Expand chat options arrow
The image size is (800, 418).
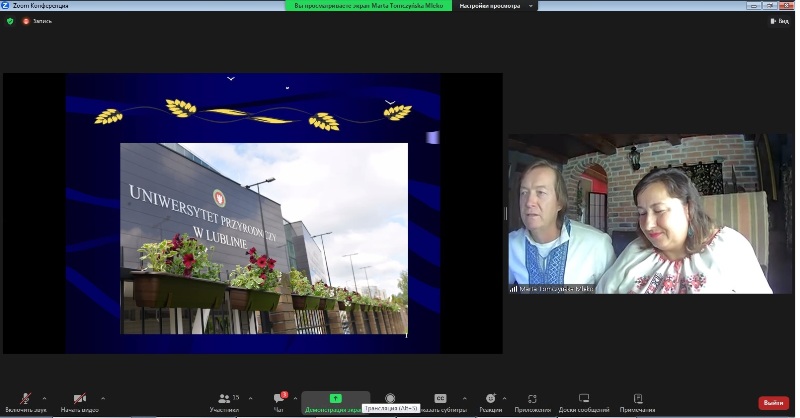tap(295, 399)
